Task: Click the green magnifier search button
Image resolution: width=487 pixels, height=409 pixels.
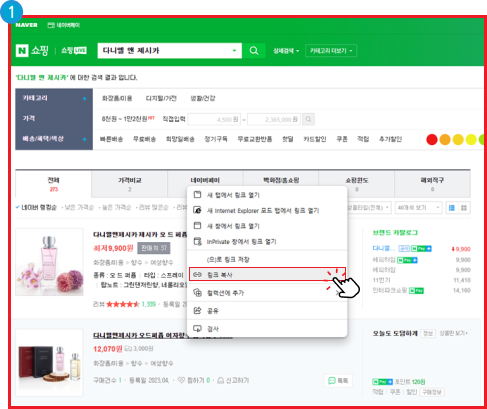Action: point(254,51)
